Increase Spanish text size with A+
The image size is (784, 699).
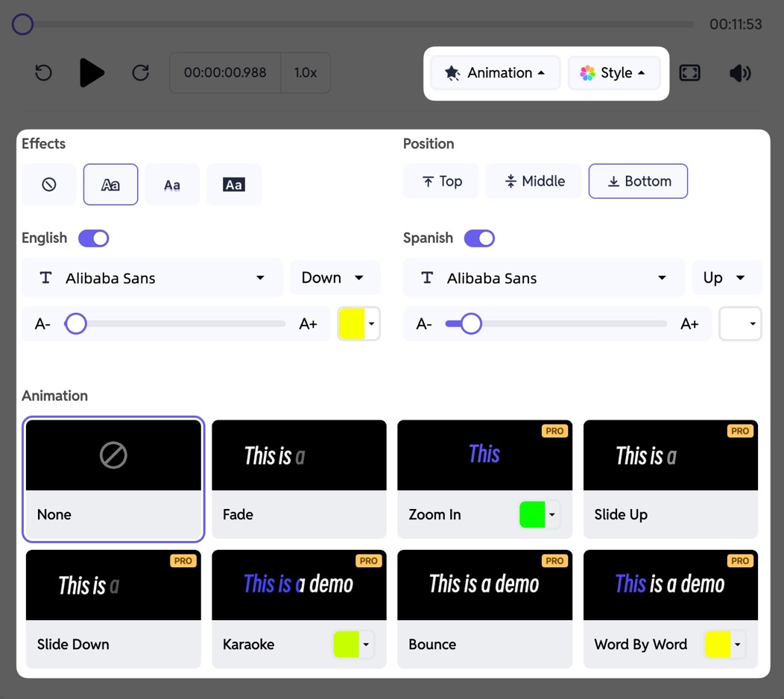tap(689, 324)
